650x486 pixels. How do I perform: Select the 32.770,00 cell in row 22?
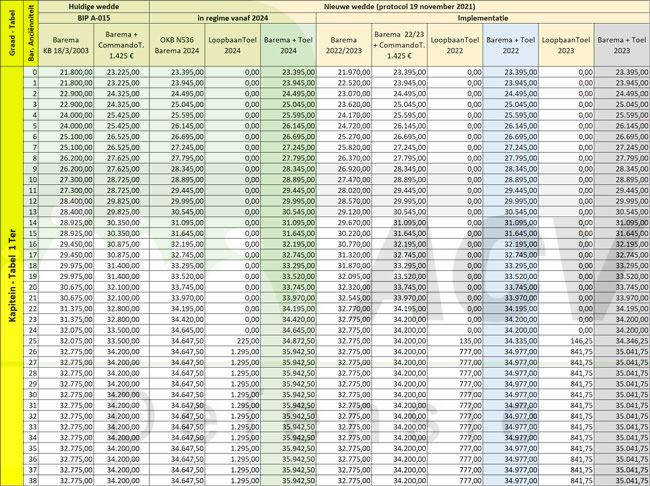344,309
